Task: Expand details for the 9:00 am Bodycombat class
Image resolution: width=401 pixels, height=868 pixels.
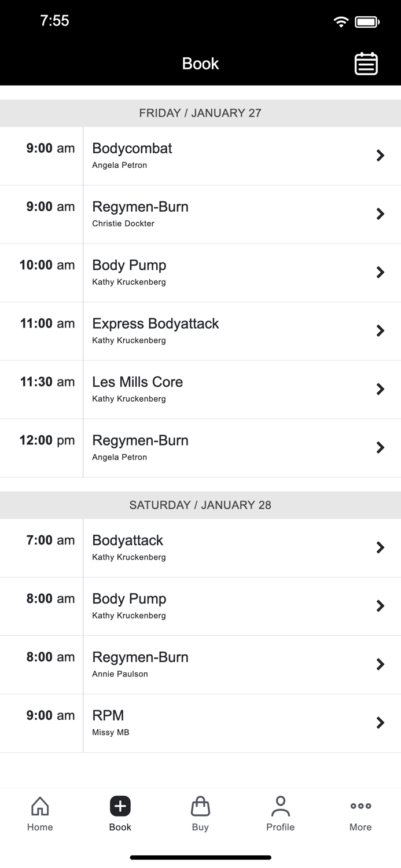Action: pos(200,155)
